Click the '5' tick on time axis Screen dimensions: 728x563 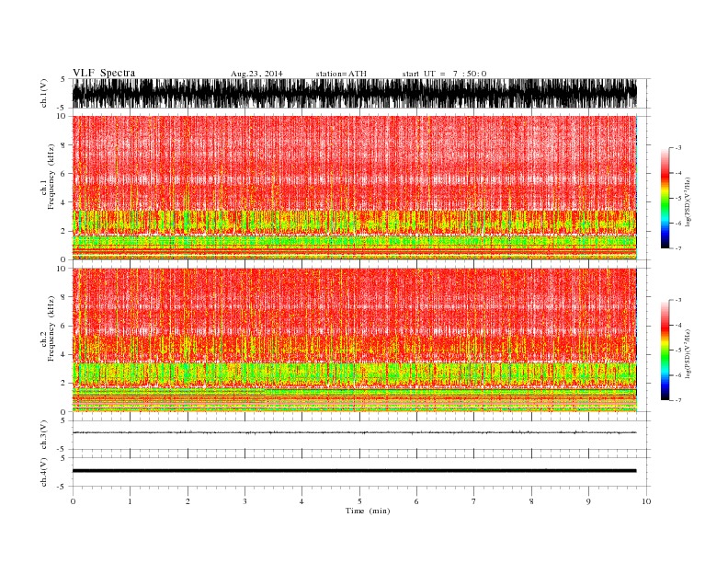click(359, 501)
